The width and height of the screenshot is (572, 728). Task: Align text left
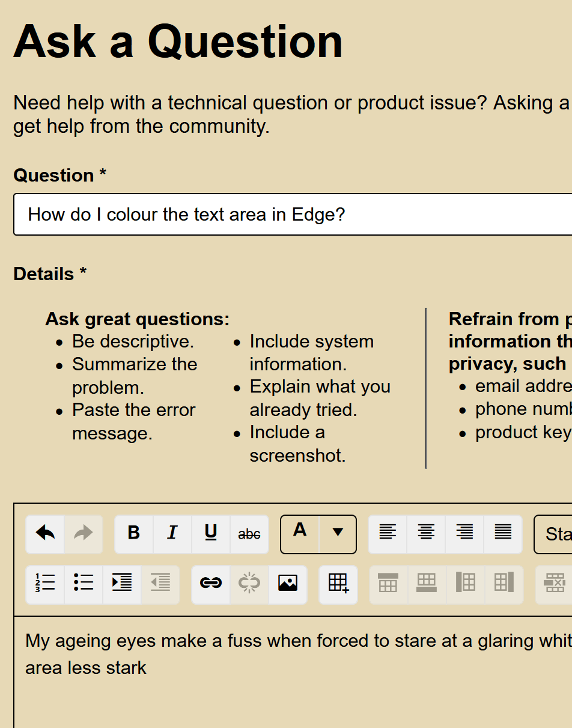(x=388, y=534)
